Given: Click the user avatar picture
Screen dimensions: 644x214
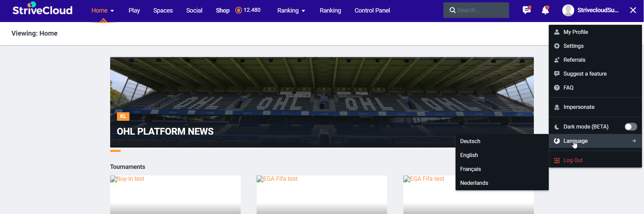Looking at the screenshot, I should pos(568,10).
